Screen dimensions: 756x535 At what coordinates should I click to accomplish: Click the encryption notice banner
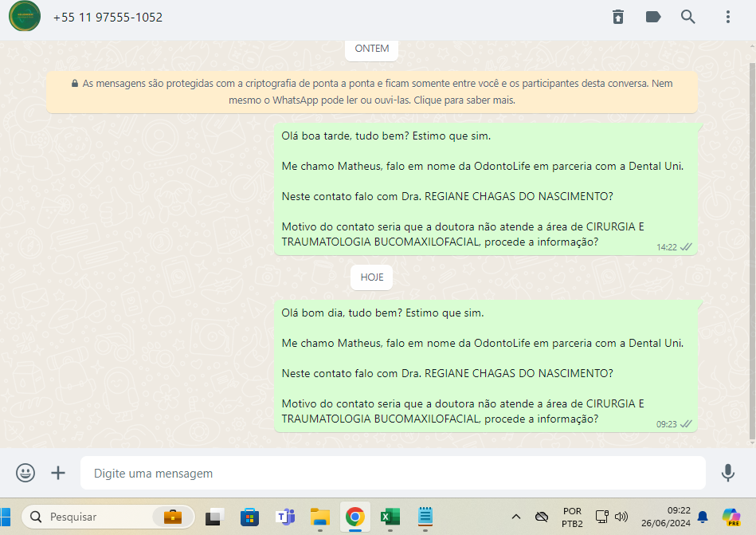pos(372,92)
